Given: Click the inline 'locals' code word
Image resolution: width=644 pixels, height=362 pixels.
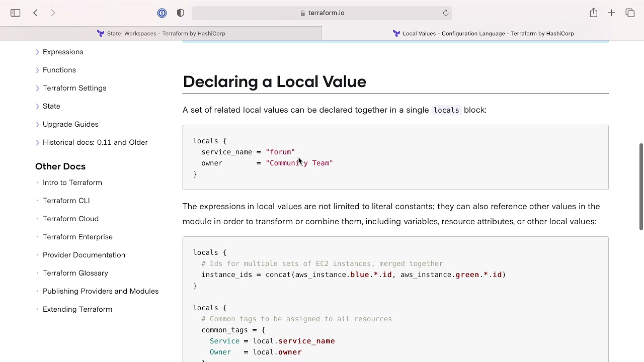Looking at the screenshot, I should (446, 110).
